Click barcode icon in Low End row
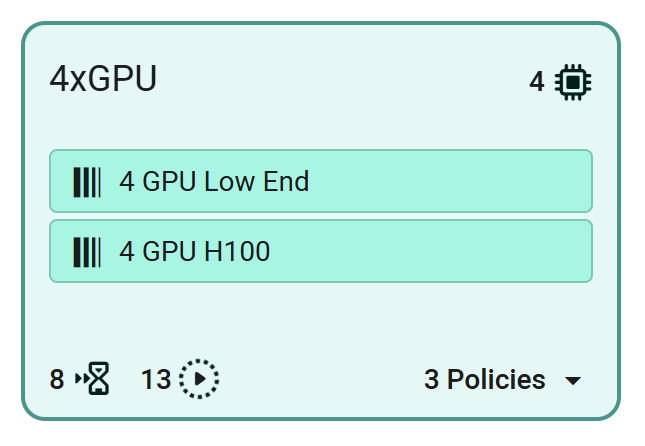This screenshot has height=446, width=645. pos(87,182)
